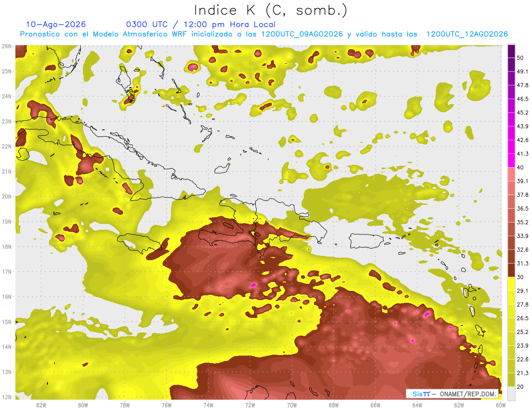Click the color scale value '41.3'
The image size is (532, 411).
pos(522,154)
